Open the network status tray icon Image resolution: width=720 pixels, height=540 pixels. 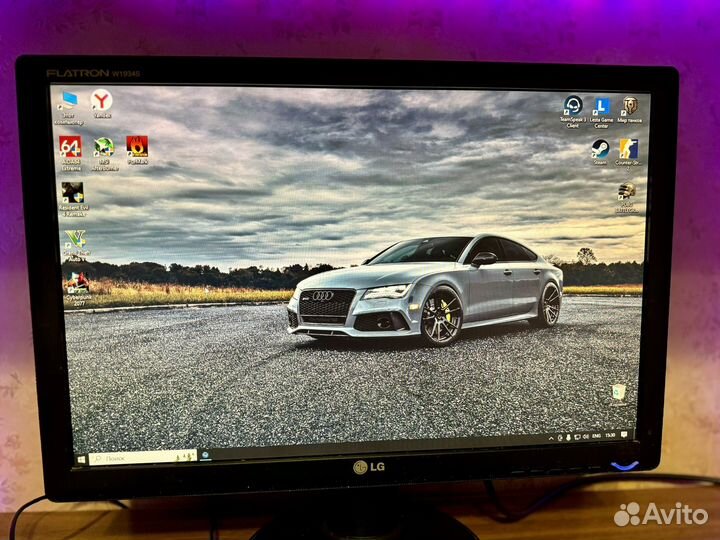(577, 437)
